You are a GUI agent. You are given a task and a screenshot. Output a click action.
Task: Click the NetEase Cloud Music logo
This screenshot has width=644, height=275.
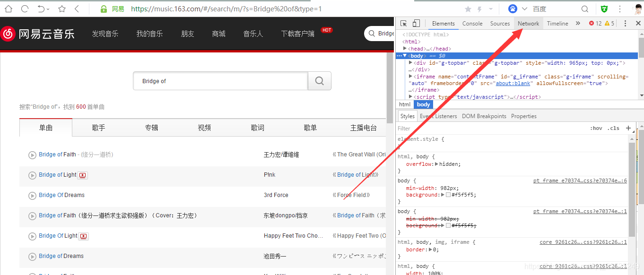38,33
